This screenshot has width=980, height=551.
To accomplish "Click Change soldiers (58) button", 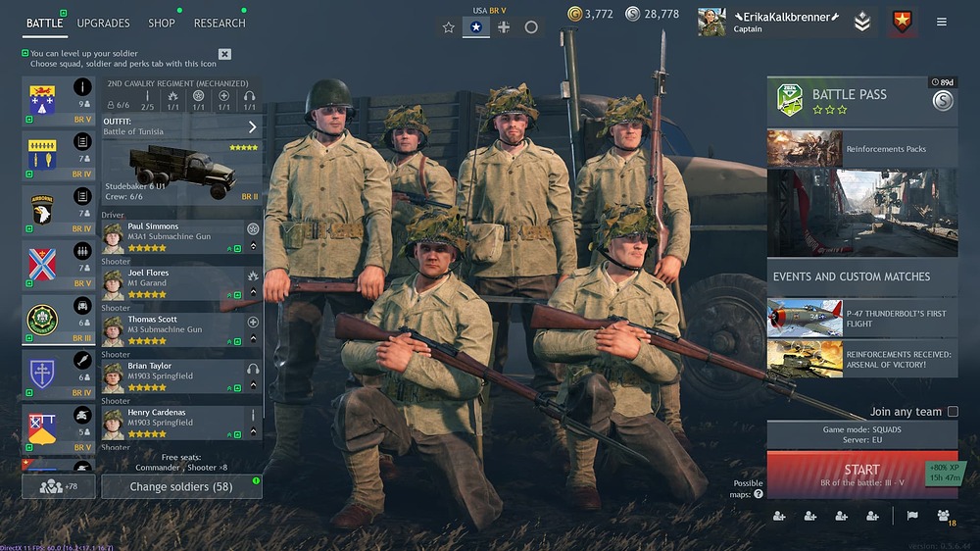I will [x=181, y=486].
